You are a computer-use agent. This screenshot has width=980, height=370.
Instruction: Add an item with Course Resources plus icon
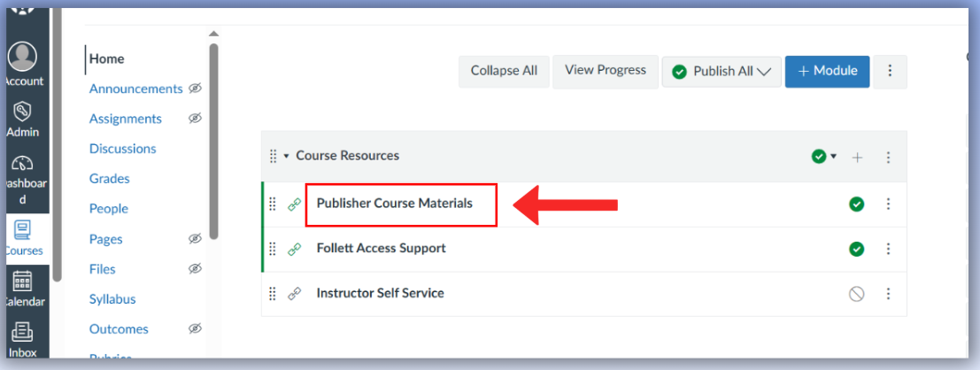tap(858, 158)
